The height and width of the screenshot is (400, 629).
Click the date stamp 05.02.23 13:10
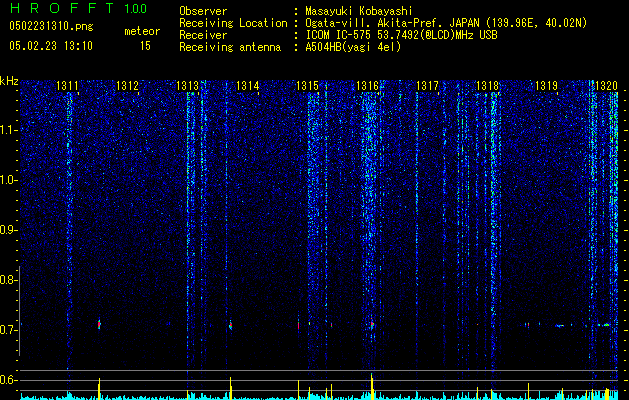pyautogui.click(x=51, y=46)
